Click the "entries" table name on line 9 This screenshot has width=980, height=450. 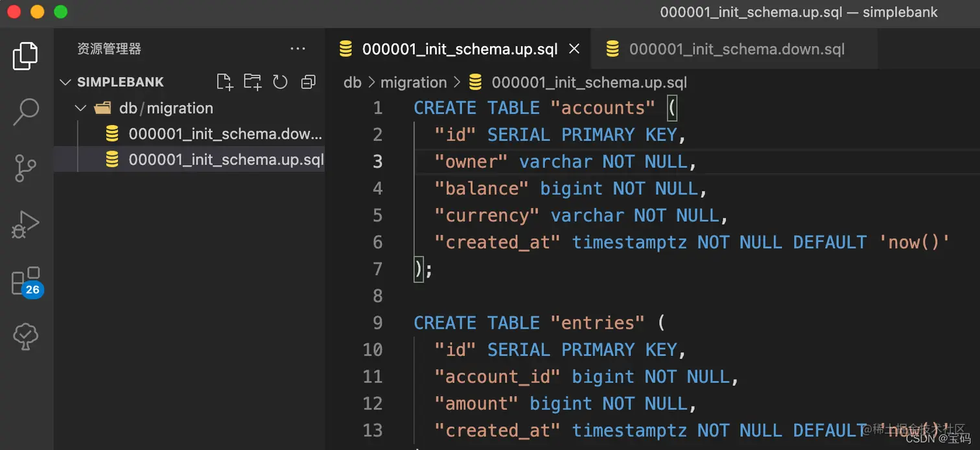coord(598,323)
